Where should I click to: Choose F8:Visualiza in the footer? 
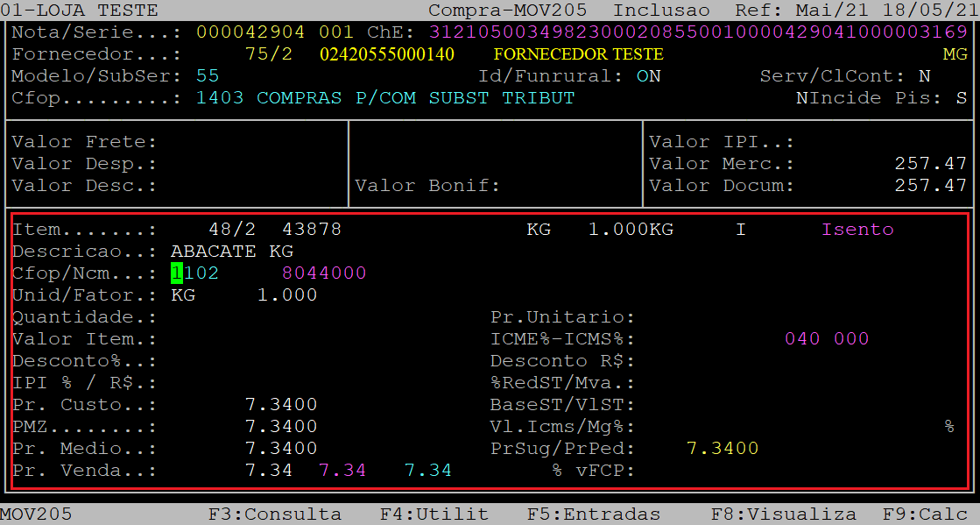784,514
